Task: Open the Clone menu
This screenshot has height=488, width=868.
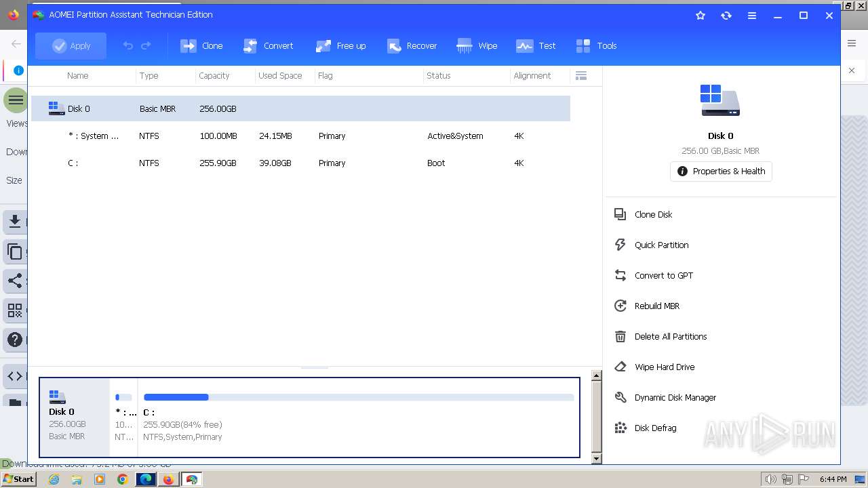Action: point(201,46)
